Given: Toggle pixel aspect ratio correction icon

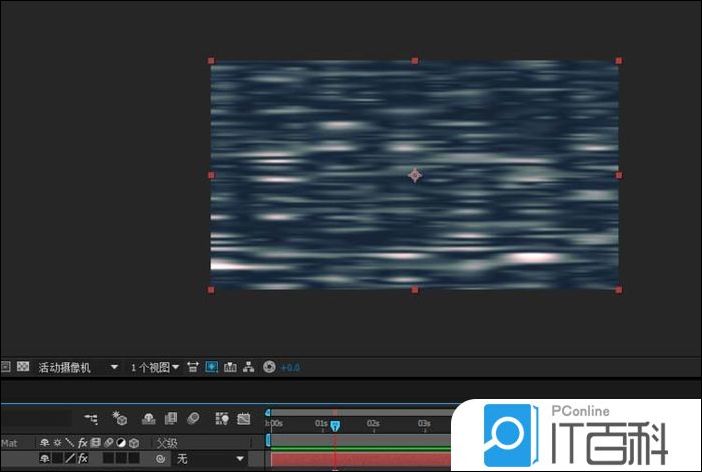Looking at the screenshot, I should pyautogui.click(x=193, y=367).
